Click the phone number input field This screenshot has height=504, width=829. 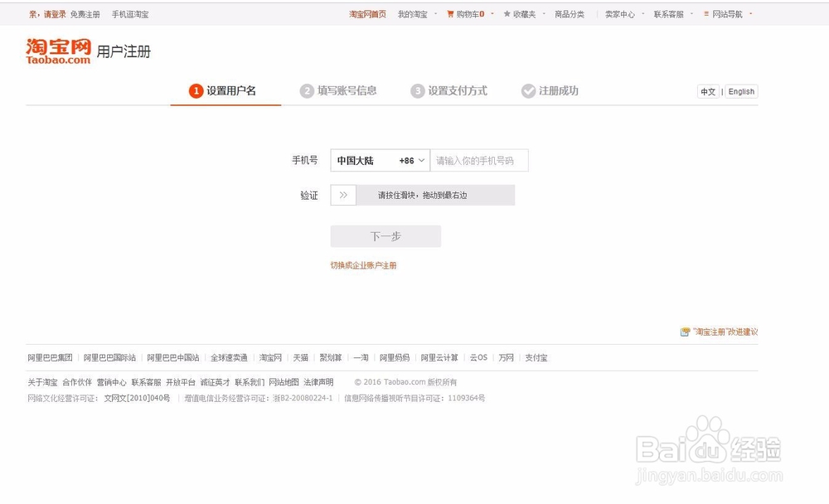(479, 160)
